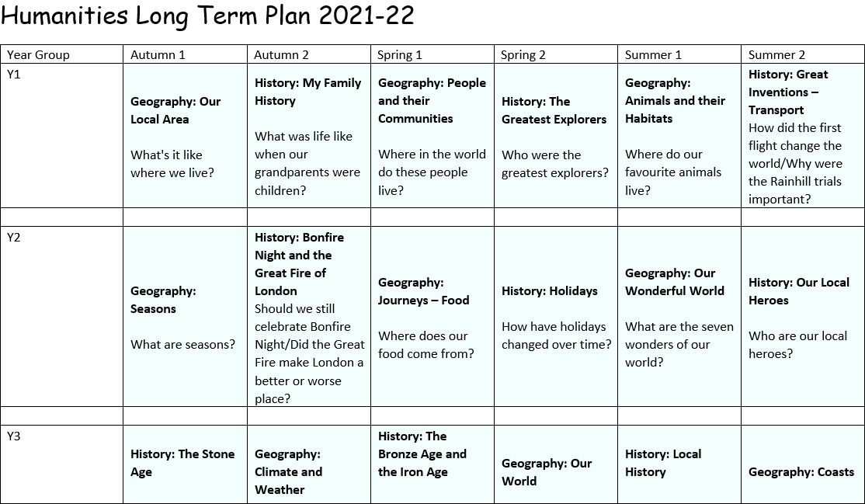Click the Y2 row label

click(14, 238)
